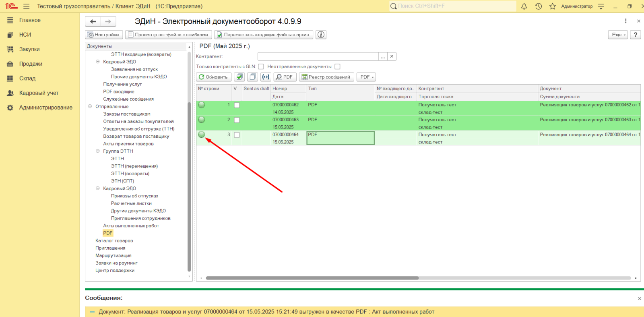Open the help question mark button
The height and width of the screenshot is (317, 644).
click(x=636, y=35)
